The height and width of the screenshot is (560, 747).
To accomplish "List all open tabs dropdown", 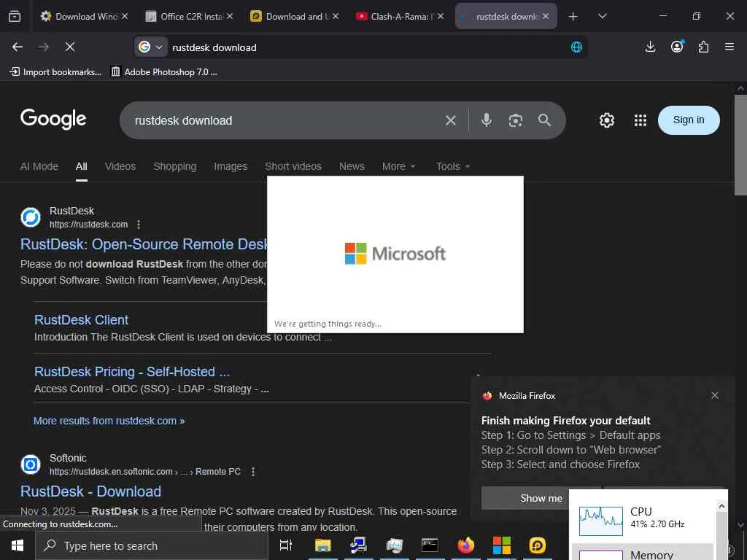I will coord(602,16).
